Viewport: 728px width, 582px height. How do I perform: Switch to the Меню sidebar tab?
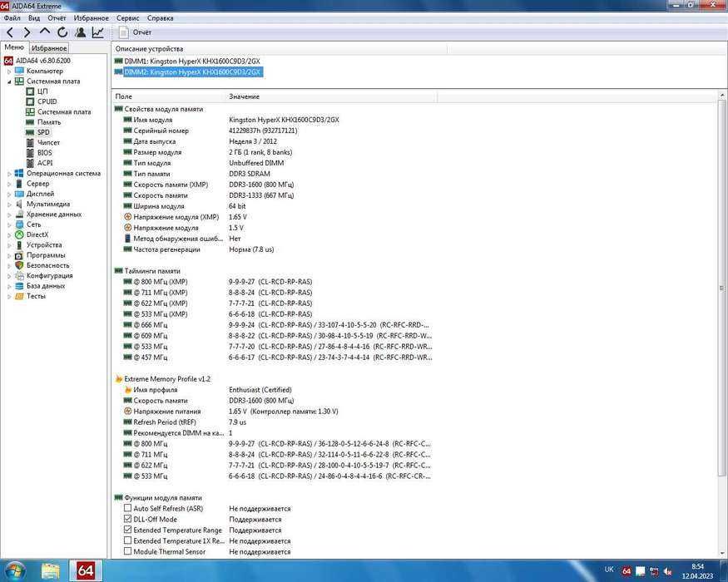tap(14, 47)
